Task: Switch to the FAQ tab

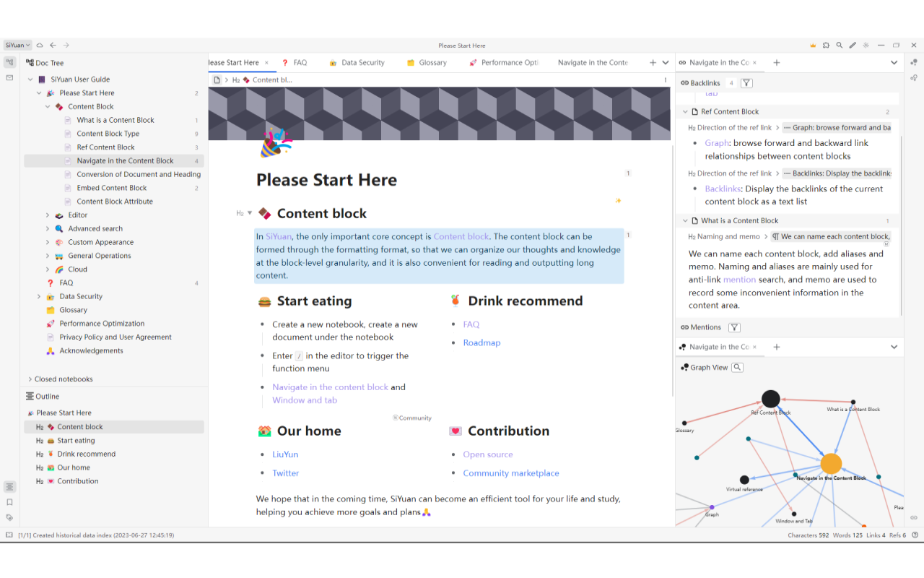Action: pos(295,63)
